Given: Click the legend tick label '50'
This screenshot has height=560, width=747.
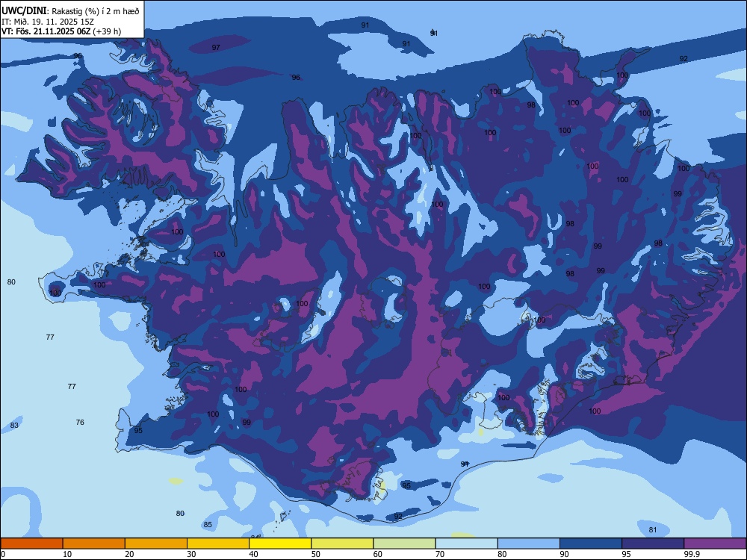Looking at the screenshot, I should (316, 554).
